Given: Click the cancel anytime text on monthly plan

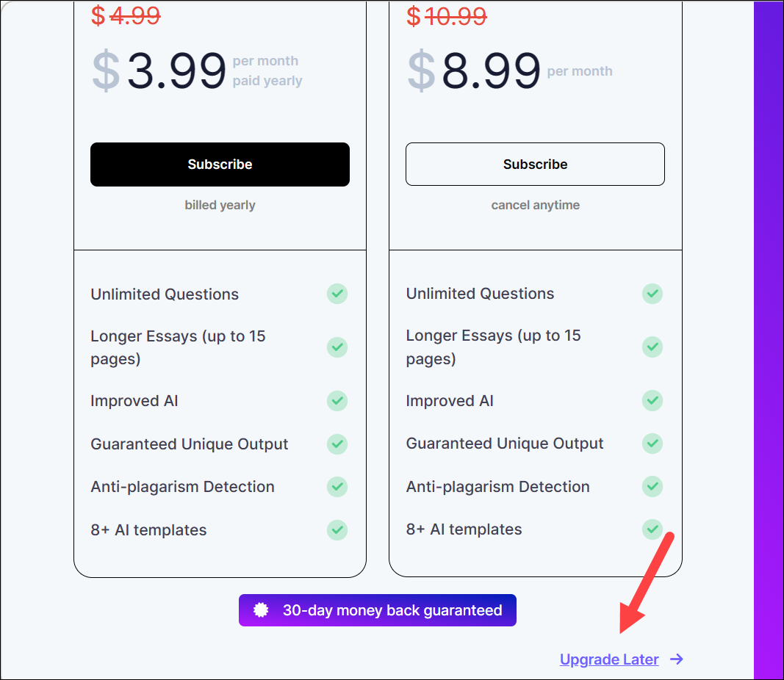Looking at the screenshot, I should pos(535,205).
